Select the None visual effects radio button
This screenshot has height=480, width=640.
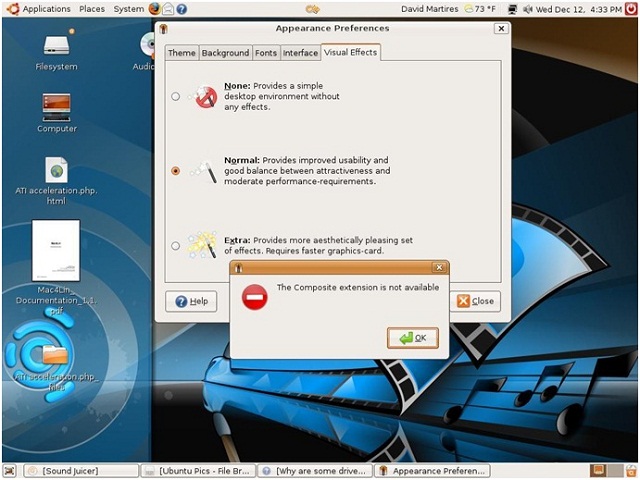tap(176, 97)
